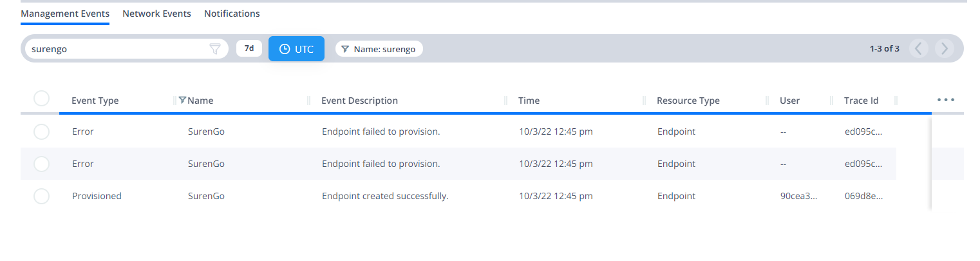Viewport: 980px width, 261px height.
Task: Click the clock icon on UTC button
Action: coord(285,49)
